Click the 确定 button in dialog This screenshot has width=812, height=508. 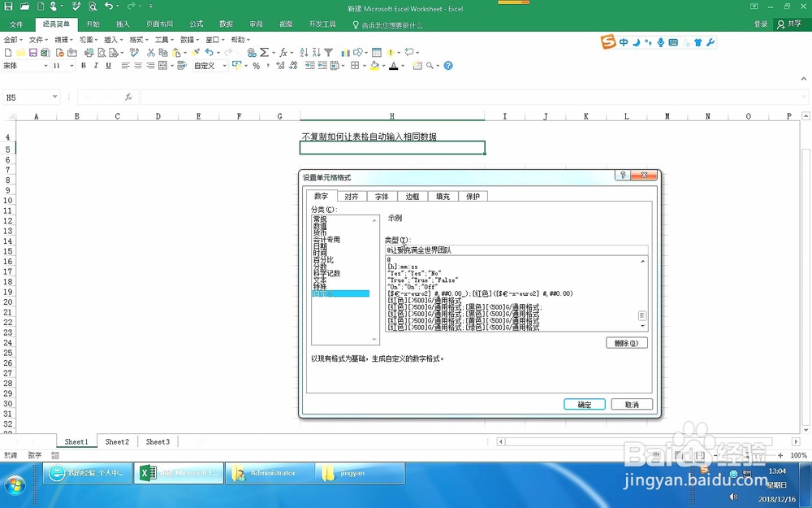(x=585, y=404)
